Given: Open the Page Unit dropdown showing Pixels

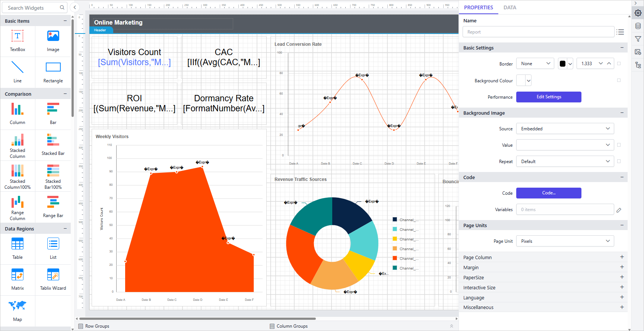Looking at the screenshot, I should [x=565, y=241].
